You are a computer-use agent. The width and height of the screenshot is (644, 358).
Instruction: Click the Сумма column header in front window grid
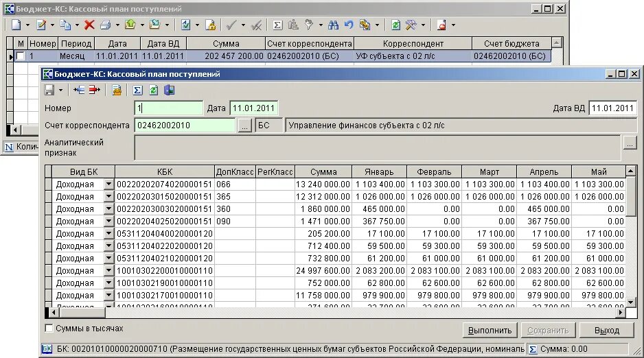[323, 172]
